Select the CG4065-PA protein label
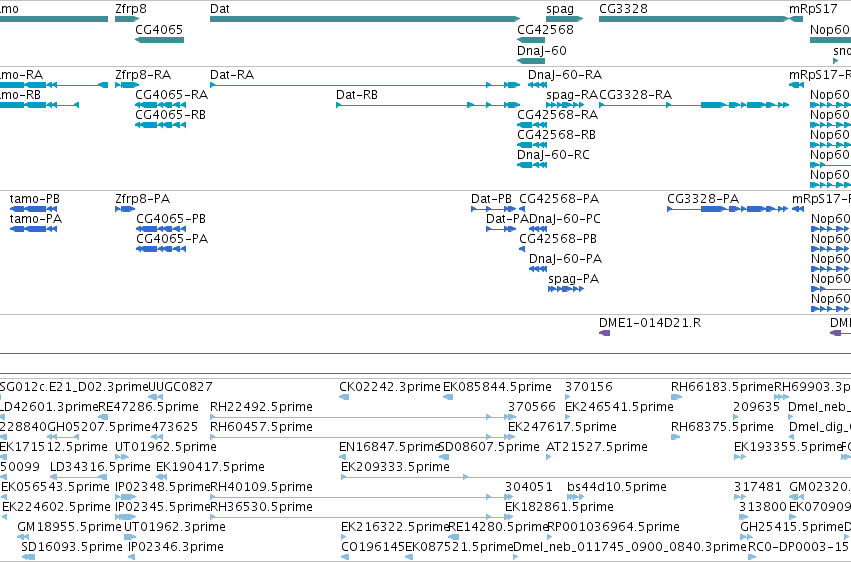Viewport: 851px width, 562px height. tap(172, 239)
